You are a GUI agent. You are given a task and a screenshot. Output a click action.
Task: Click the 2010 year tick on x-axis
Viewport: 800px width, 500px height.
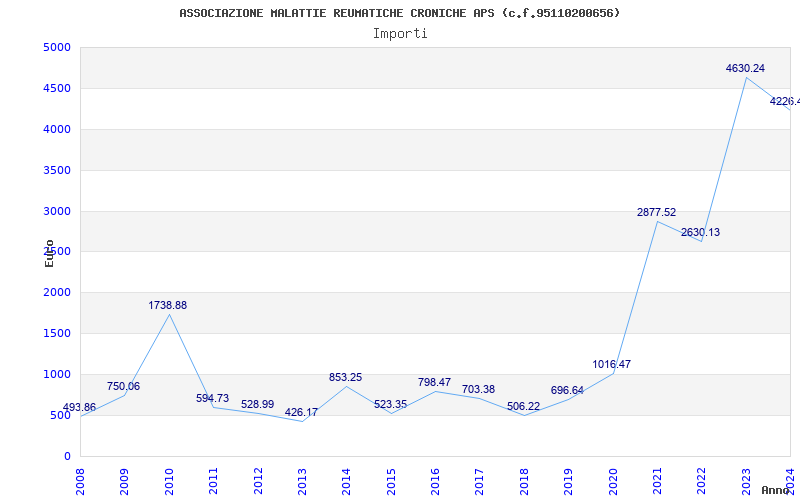(169, 480)
